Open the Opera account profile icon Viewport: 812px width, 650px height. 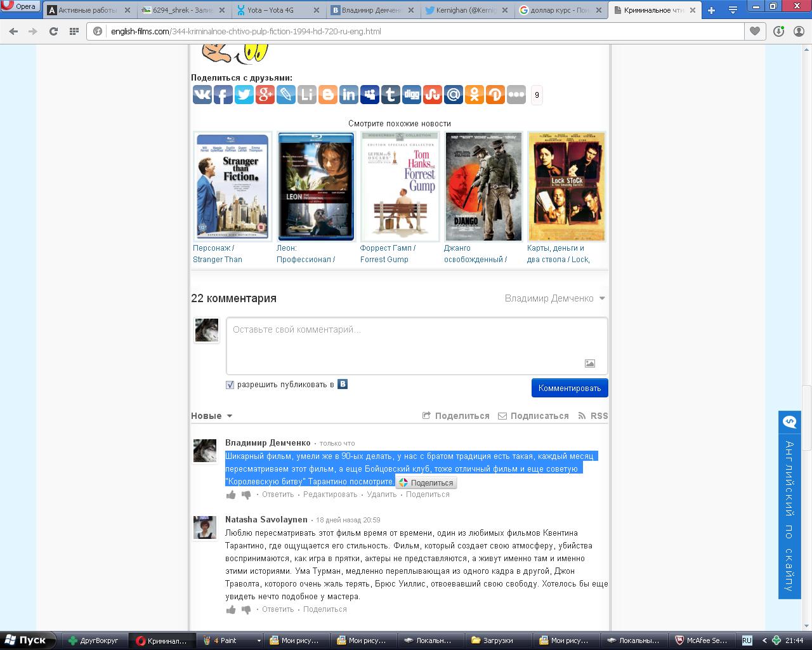tap(799, 31)
